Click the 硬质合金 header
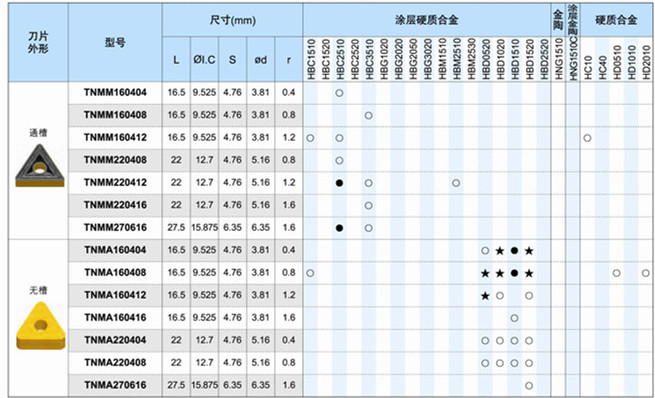The height and width of the screenshot is (398, 655). coord(616,20)
